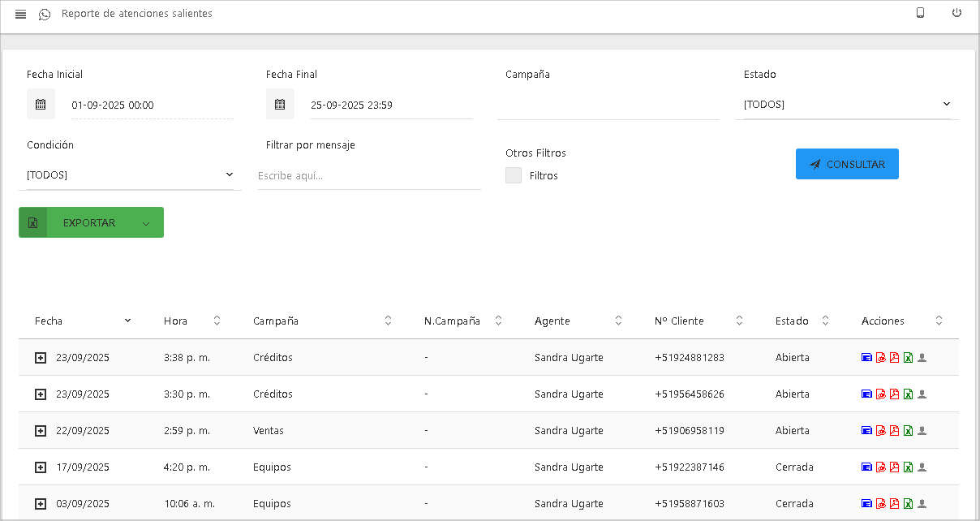Sort table by Agente column header
Viewport: 980px width, 521px height.
tap(552, 321)
